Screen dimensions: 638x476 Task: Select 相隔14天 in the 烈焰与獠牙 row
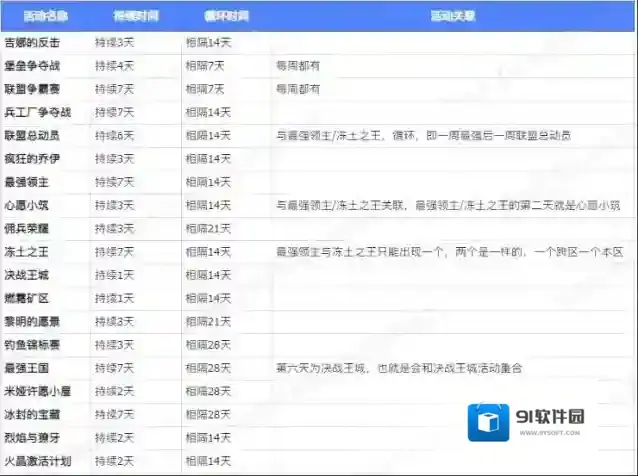tap(208, 438)
